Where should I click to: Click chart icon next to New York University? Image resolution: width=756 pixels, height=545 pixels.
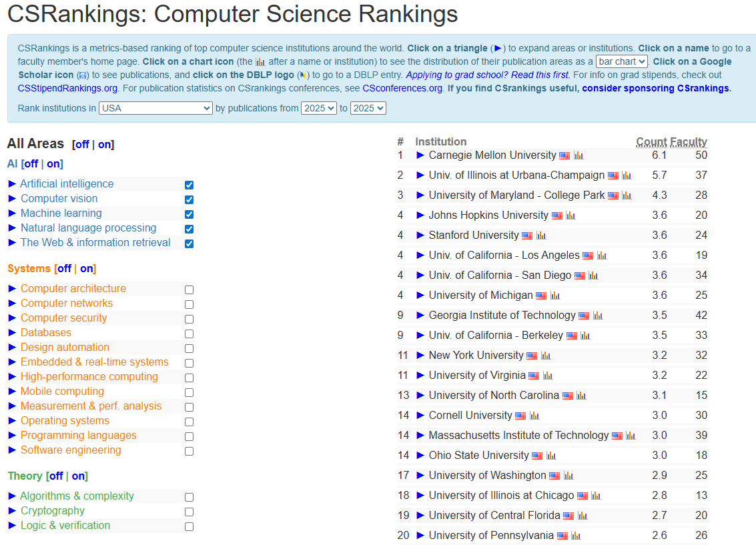pos(546,356)
